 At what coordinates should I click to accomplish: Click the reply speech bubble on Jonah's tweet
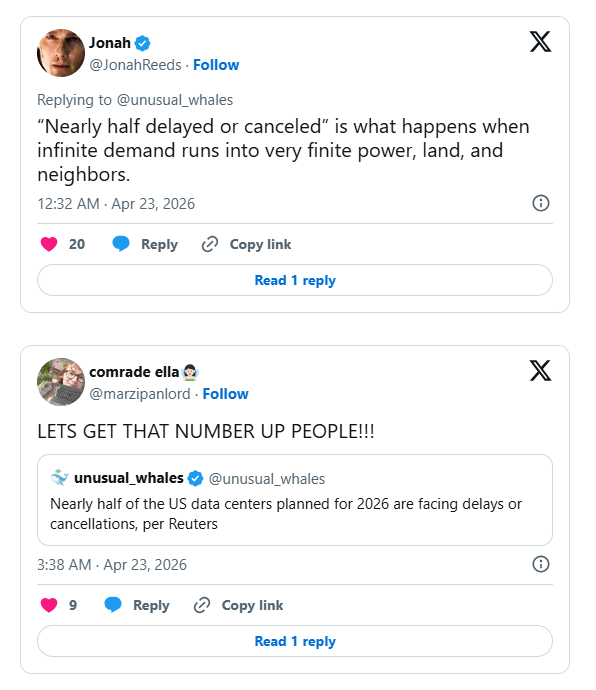point(121,244)
